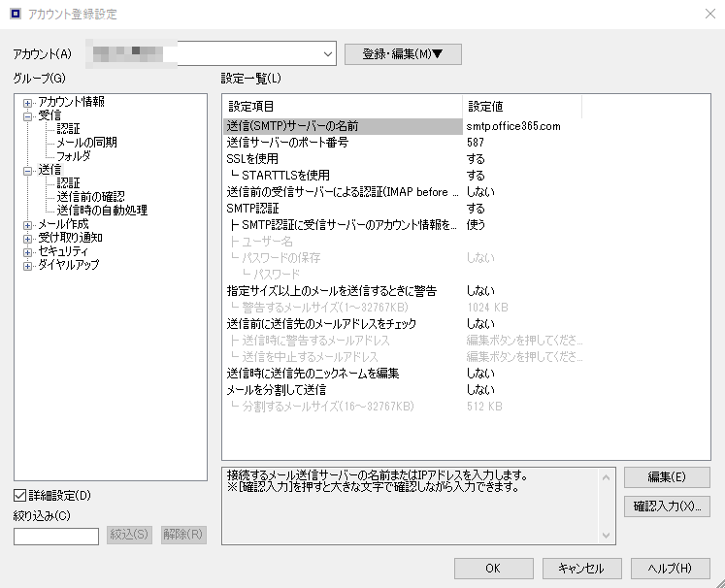Select the パスワードの保存 setting row

coord(343,258)
